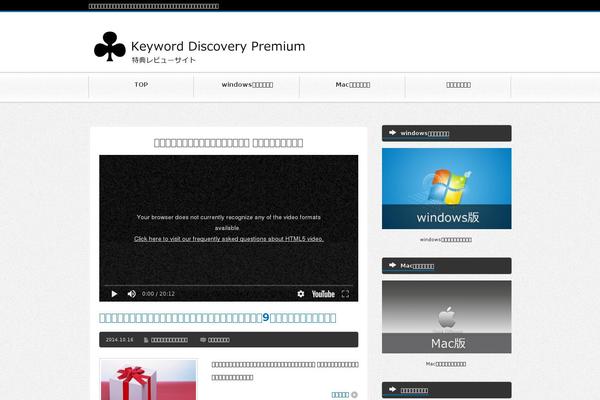This screenshot has width=600, height=400.
Task: Click the heading text above the video
Action: [x=228, y=143]
